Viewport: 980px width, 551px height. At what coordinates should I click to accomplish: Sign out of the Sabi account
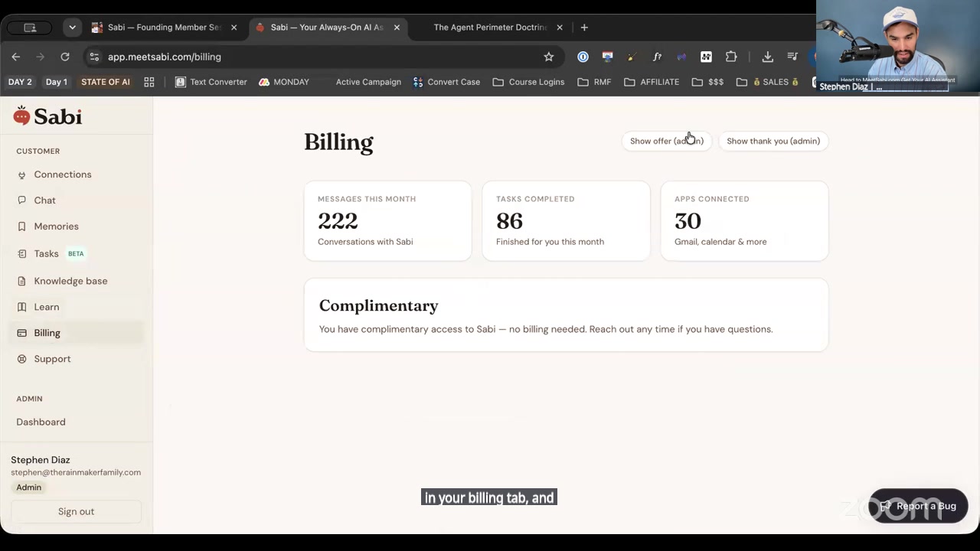tap(76, 511)
